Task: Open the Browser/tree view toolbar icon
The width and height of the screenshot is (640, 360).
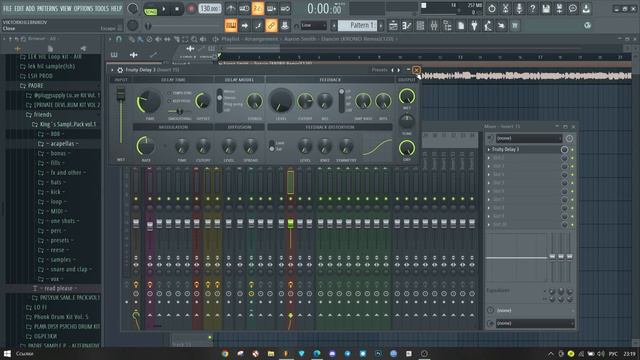Action: click(x=447, y=26)
